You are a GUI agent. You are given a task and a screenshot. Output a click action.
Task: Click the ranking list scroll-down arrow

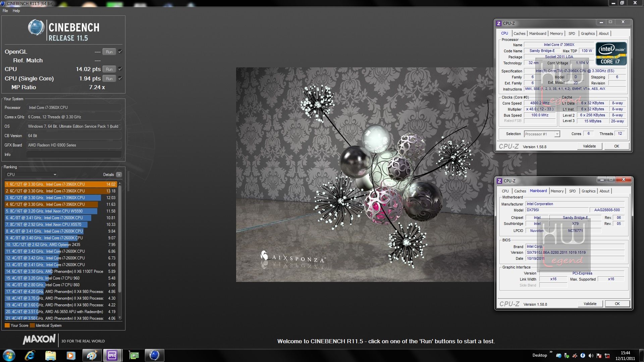pos(120,318)
